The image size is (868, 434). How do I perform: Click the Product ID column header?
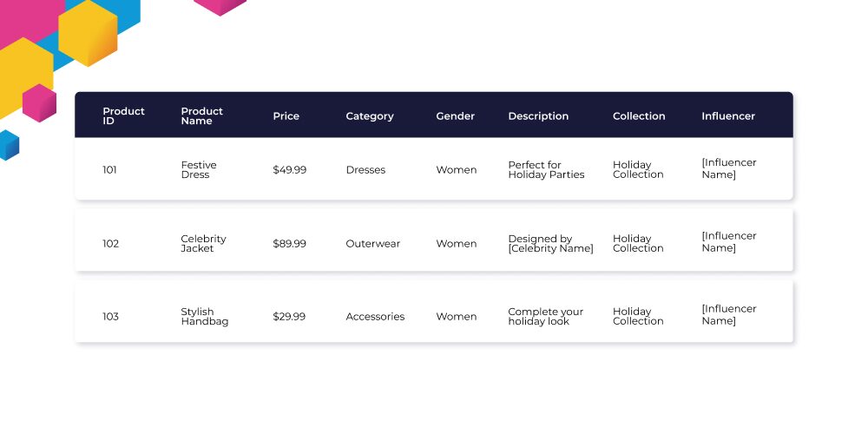point(123,115)
